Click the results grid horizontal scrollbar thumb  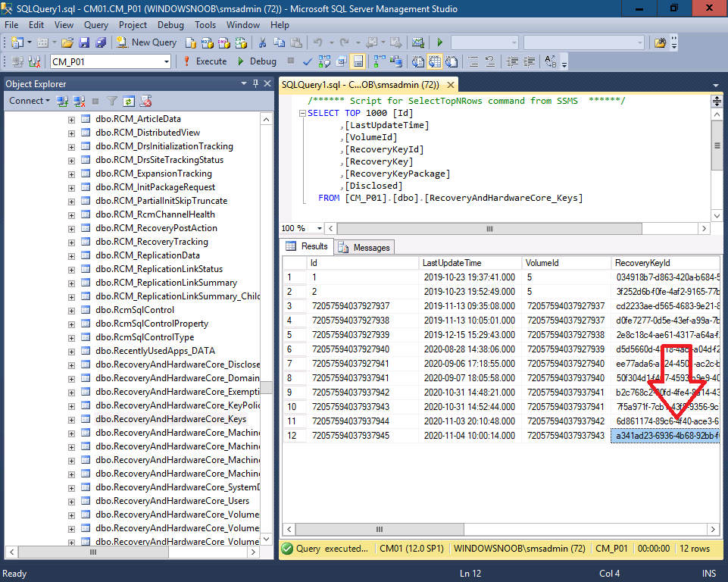tap(380, 530)
